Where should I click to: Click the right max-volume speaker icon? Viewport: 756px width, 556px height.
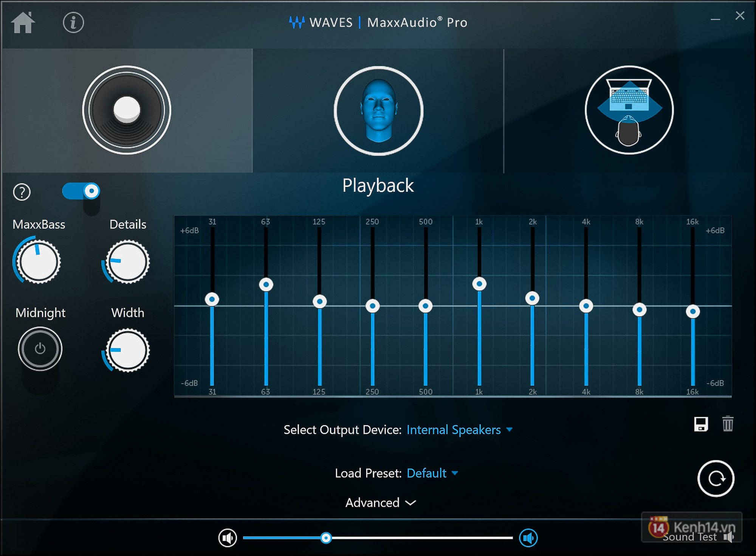pos(528,537)
